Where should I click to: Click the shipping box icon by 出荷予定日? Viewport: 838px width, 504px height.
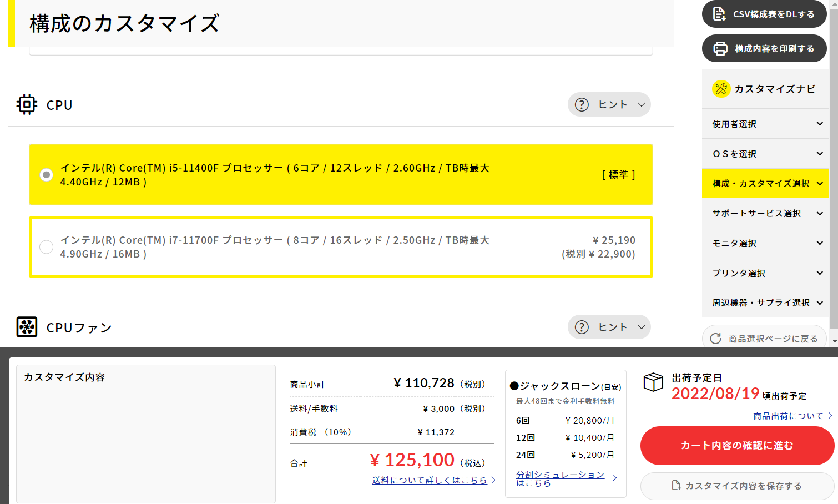point(653,382)
